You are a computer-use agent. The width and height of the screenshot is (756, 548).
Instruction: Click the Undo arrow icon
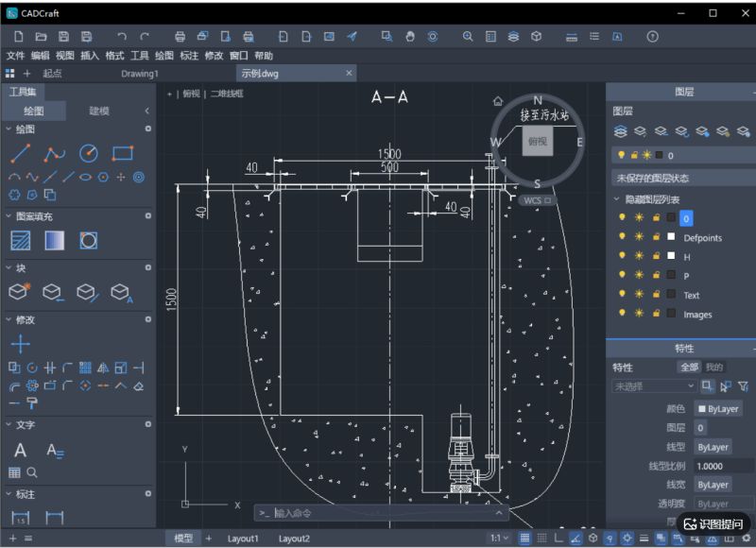122,37
